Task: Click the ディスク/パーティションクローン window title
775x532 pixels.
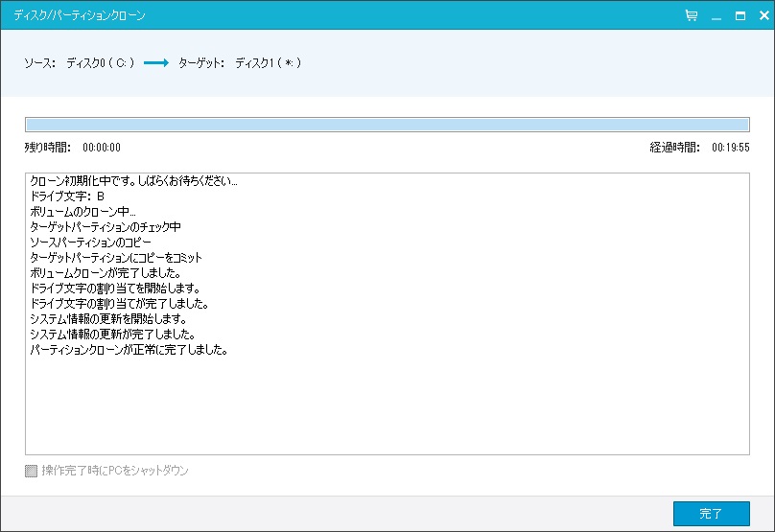Action: click(79, 15)
